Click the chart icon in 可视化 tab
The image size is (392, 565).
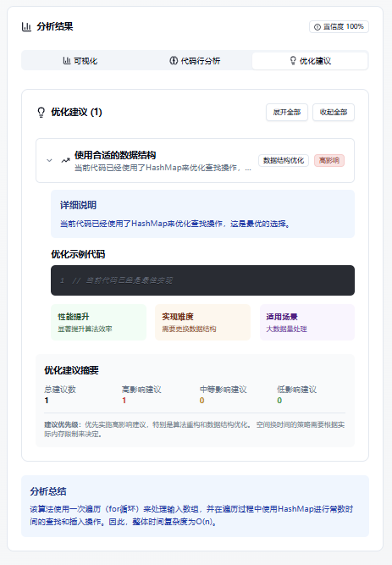(x=66, y=60)
